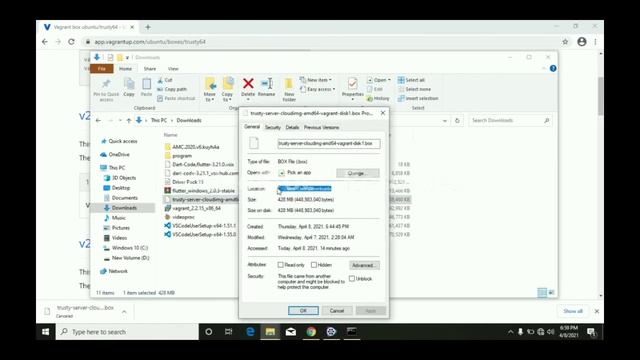Toggle the Hidden attribute checkbox
Image resolution: width=640 pixels, height=360 pixels.
pos(314,265)
